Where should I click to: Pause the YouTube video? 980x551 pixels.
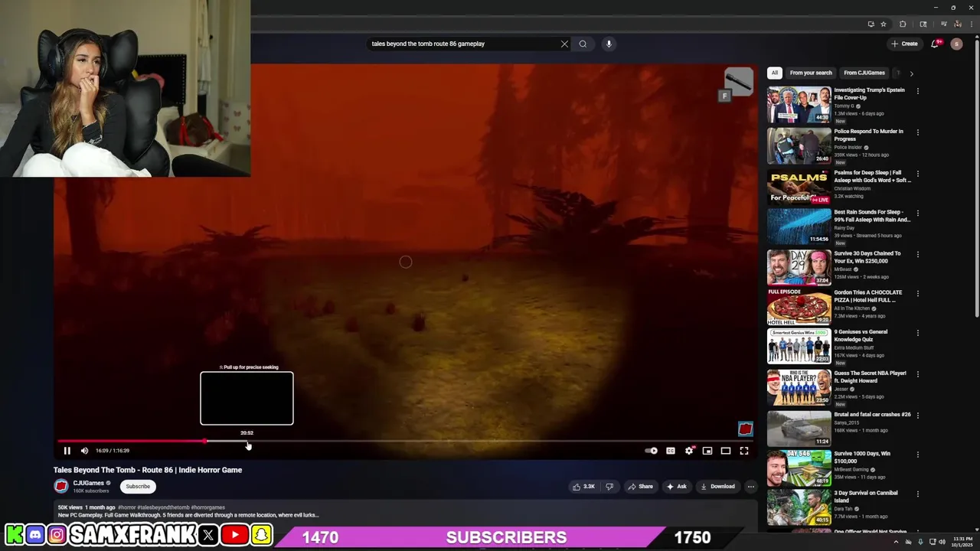pos(67,451)
